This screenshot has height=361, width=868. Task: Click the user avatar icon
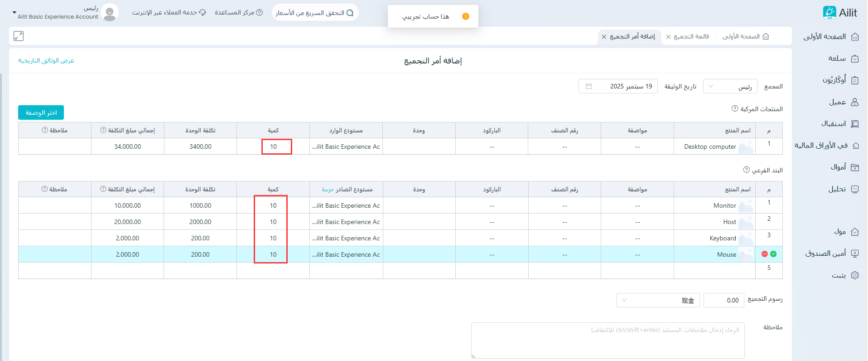(x=110, y=13)
